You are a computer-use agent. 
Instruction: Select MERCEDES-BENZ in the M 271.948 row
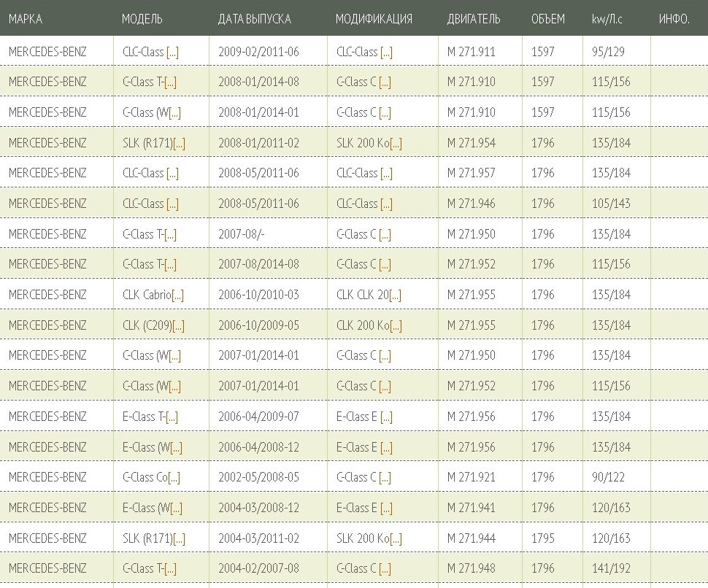(x=47, y=568)
